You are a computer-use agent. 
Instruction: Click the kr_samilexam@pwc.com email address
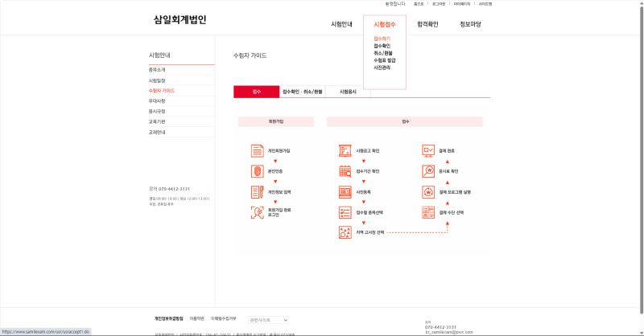point(449,332)
